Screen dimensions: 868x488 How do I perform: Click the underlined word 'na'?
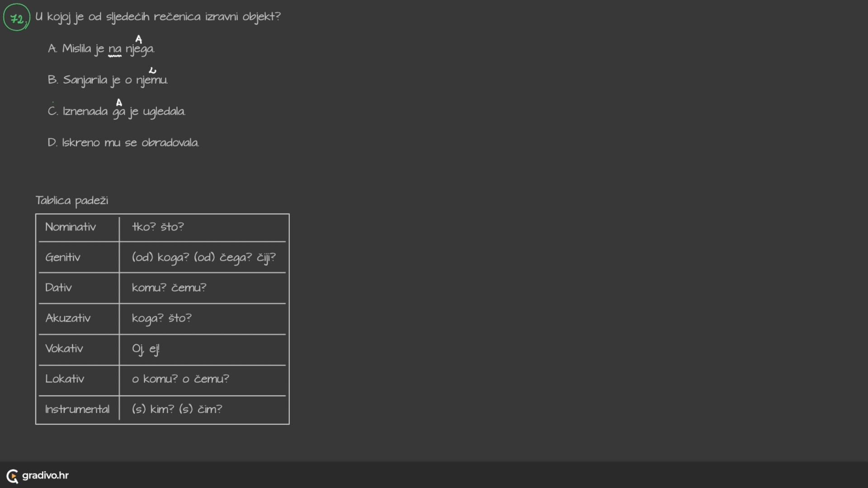115,49
